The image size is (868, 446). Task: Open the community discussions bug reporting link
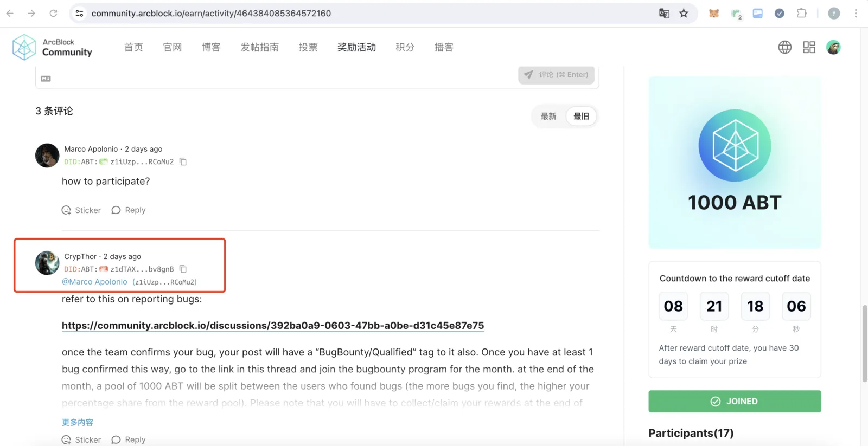273,326
